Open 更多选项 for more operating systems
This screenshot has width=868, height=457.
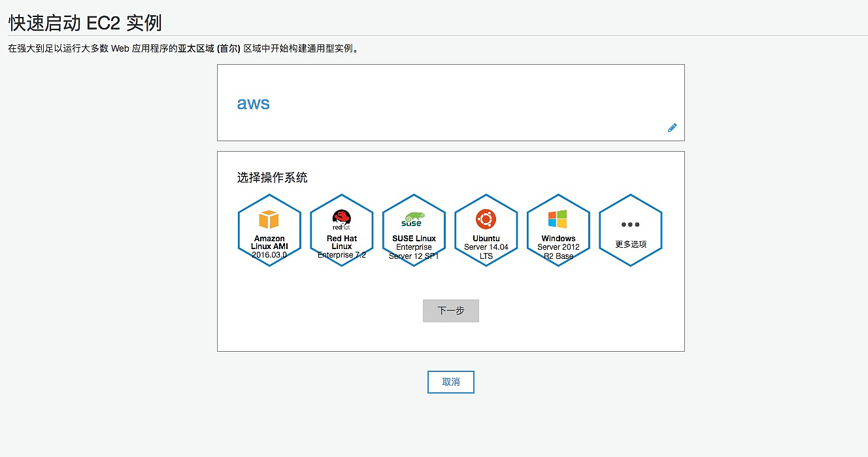click(630, 230)
